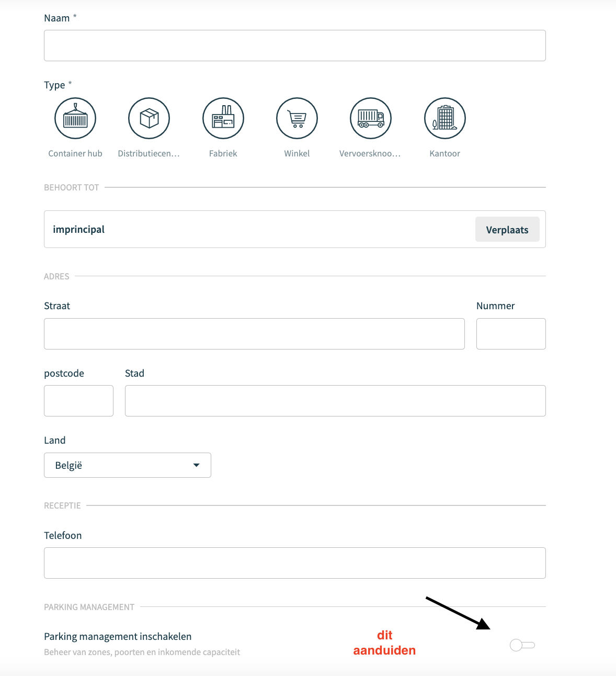
Task: Choose the Vervoersknooppunt truck icon
Action: tap(371, 118)
